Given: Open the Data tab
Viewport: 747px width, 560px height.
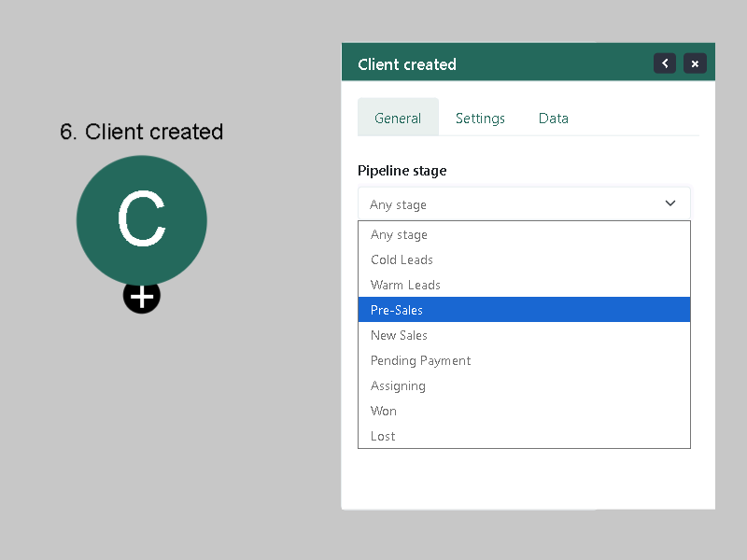Looking at the screenshot, I should (553, 119).
